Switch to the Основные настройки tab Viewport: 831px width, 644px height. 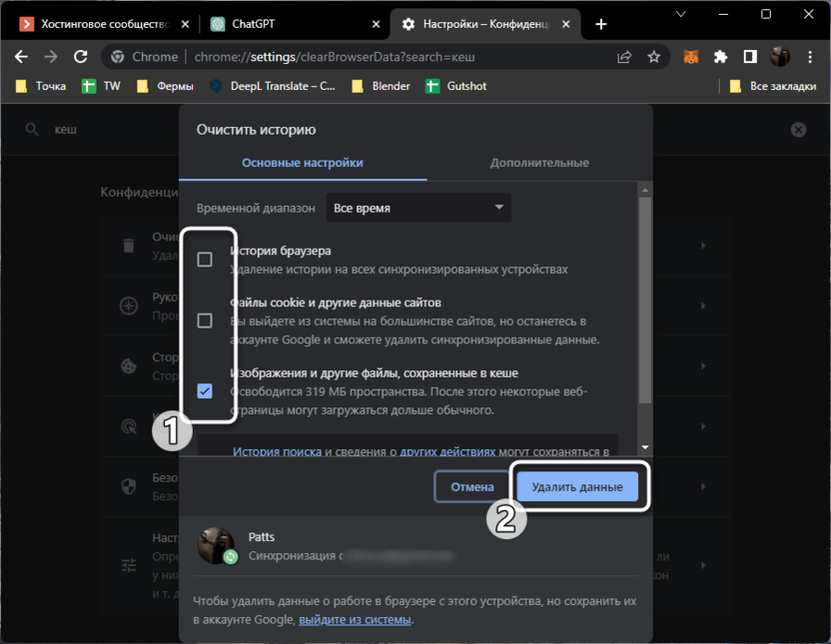303,163
